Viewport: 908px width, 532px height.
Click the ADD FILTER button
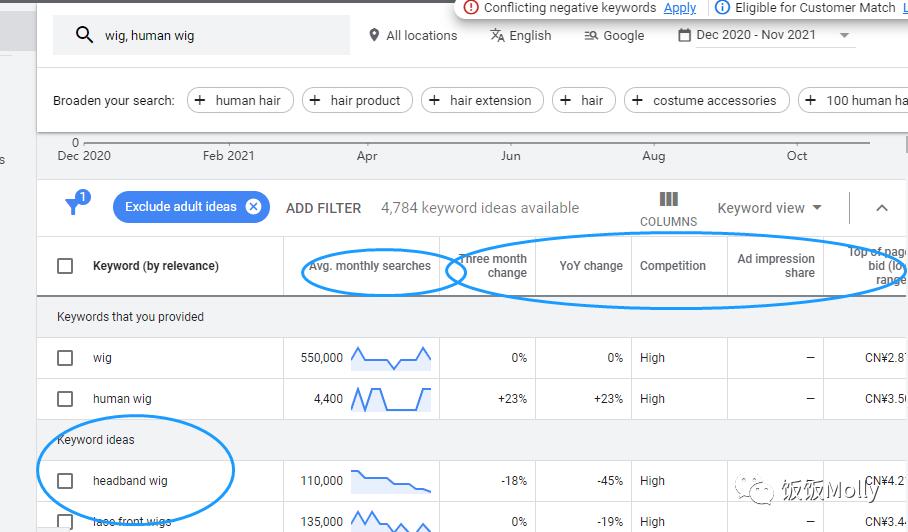tap(323, 208)
